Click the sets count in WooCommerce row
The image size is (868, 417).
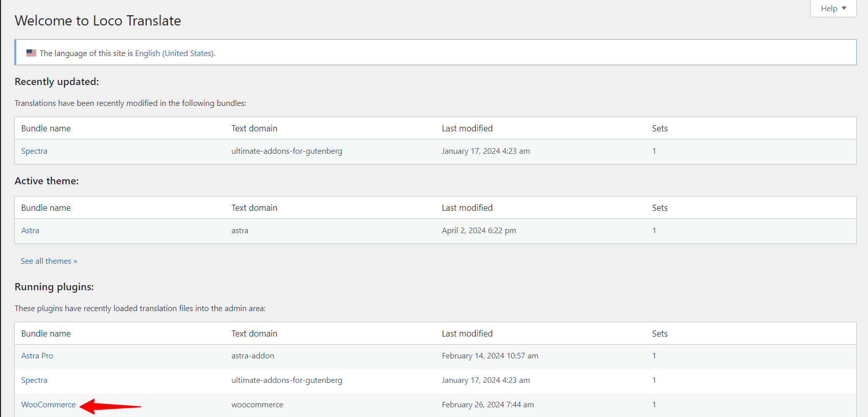[654, 405]
